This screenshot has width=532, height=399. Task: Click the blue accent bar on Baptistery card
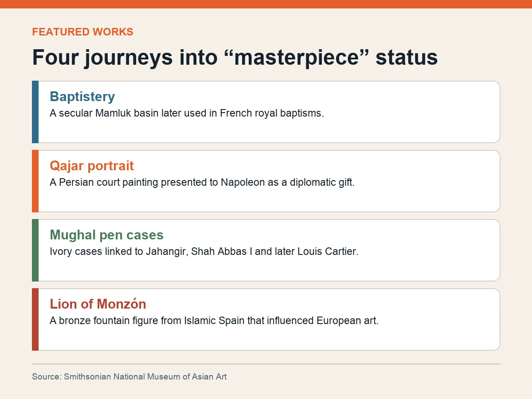tap(35, 112)
